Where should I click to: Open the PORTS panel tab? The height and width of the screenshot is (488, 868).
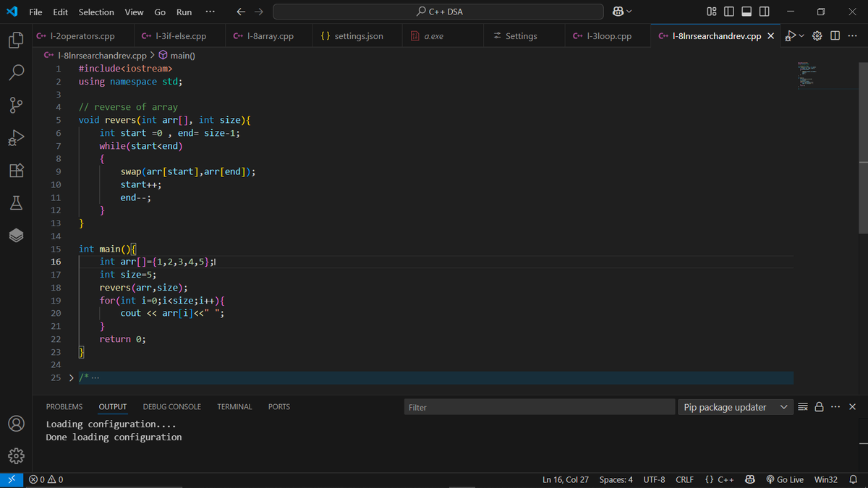coord(279,407)
